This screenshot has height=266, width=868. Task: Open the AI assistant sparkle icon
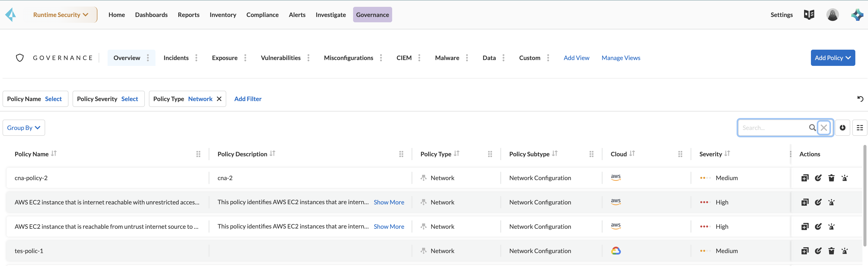[857, 15]
